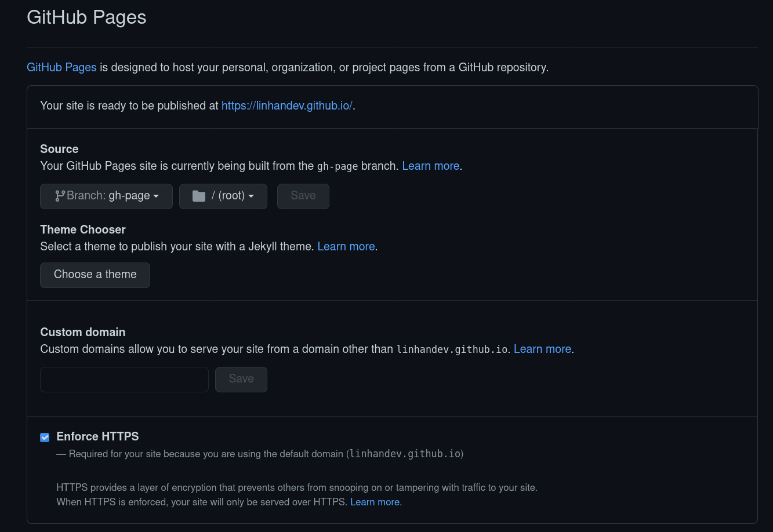Open Learn more link about HTTPS enforcement

[375, 502]
